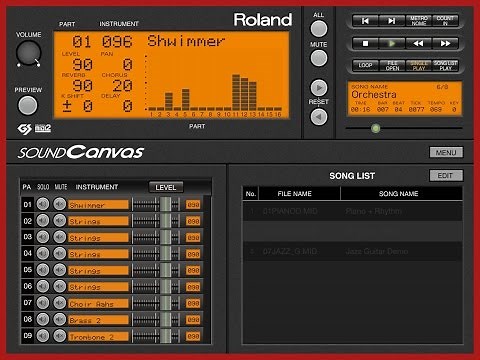This screenshot has width=480, height=360.
Task: Turn the VOLUME knob
Action: [29, 54]
